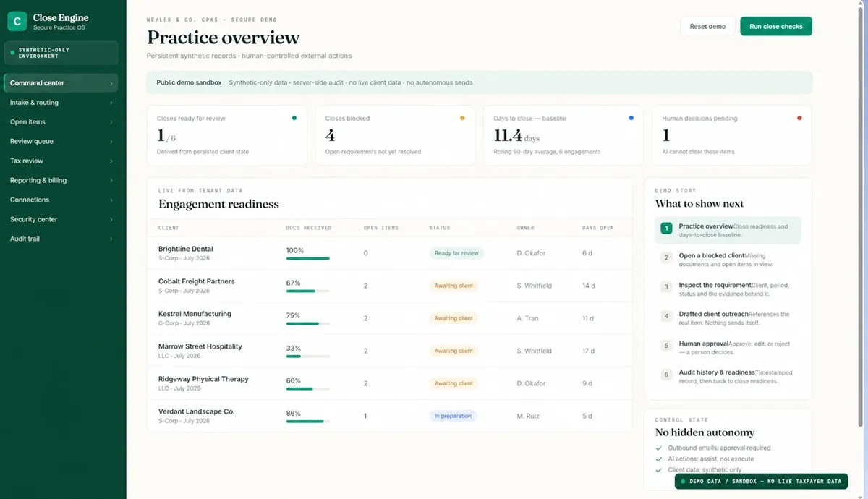Click the 17 d days open value

pyautogui.click(x=588, y=351)
